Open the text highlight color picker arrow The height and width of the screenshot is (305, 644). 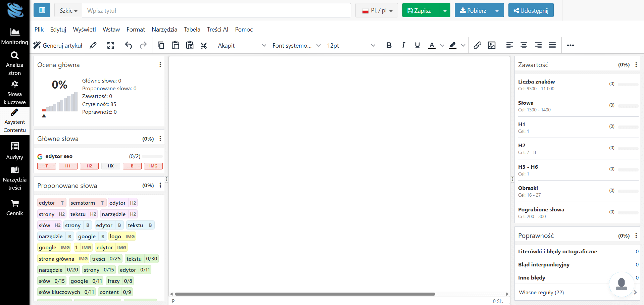coord(463,45)
